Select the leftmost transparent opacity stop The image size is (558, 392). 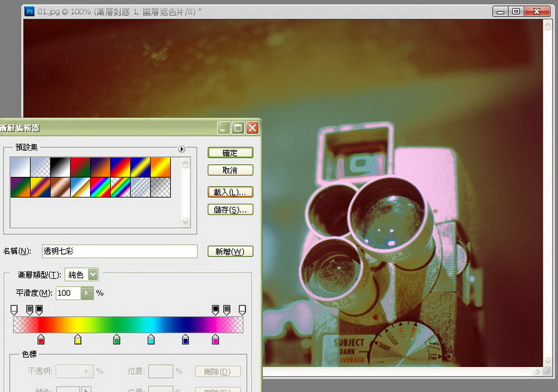click(14, 309)
